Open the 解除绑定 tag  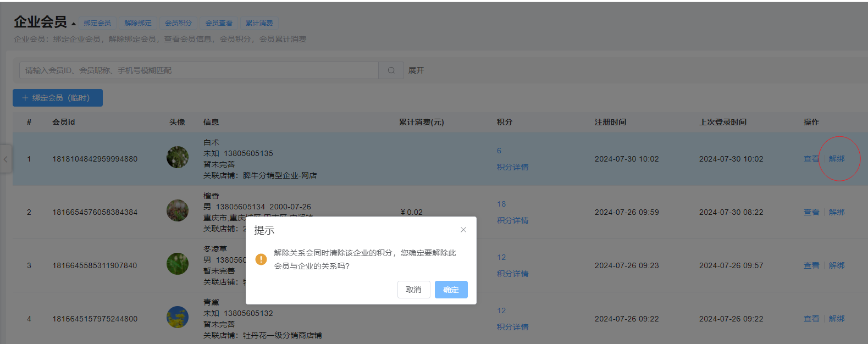pos(138,23)
